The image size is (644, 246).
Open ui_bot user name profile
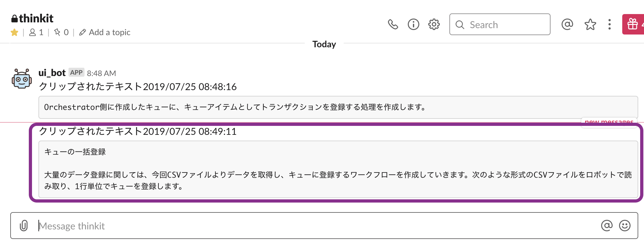pyautogui.click(x=52, y=73)
